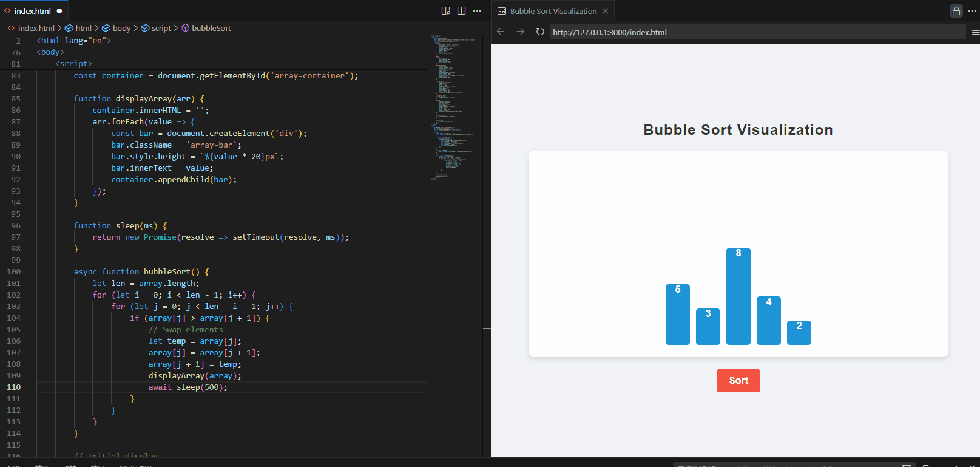Click the 'return new Promise' code line

tap(221, 237)
